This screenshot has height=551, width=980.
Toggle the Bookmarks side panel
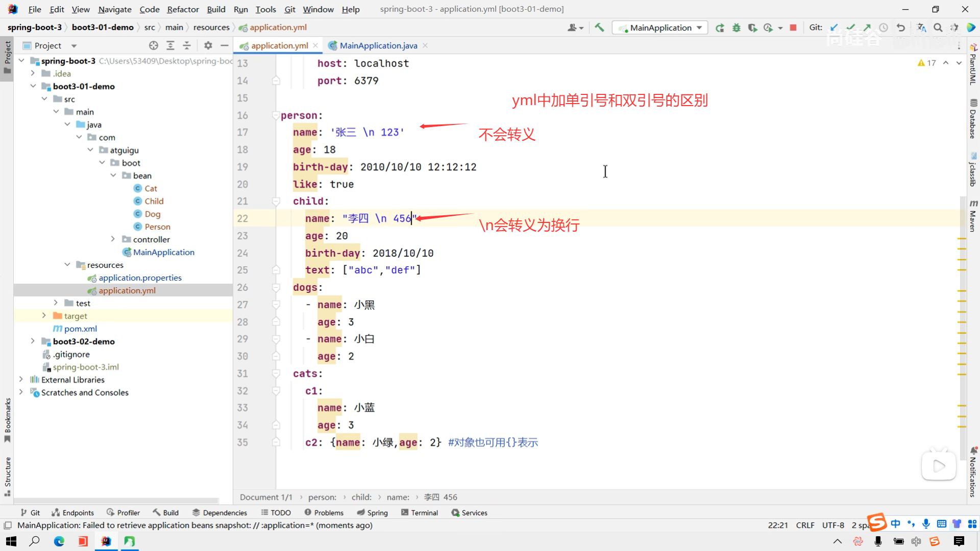point(7,419)
